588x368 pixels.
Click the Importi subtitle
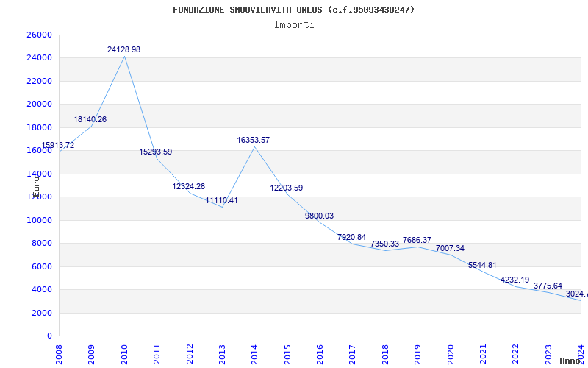tap(294, 24)
